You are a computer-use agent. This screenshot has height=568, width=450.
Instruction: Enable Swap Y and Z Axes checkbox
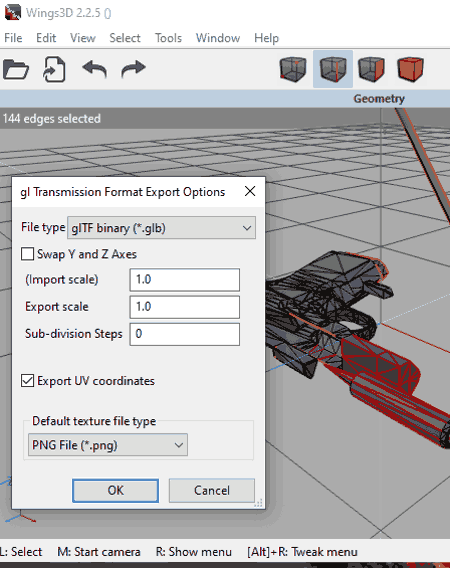click(x=28, y=254)
